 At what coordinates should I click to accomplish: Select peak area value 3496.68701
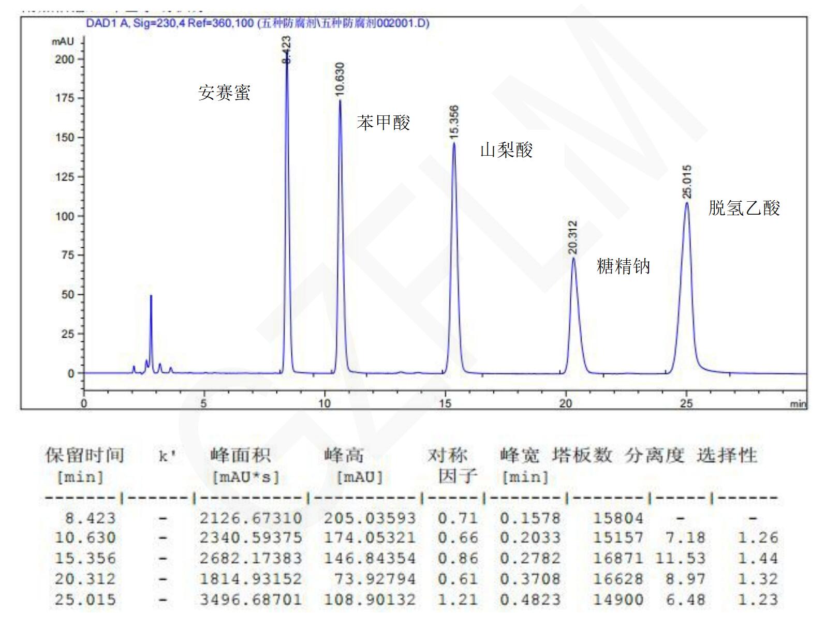(x=250, y=600)
